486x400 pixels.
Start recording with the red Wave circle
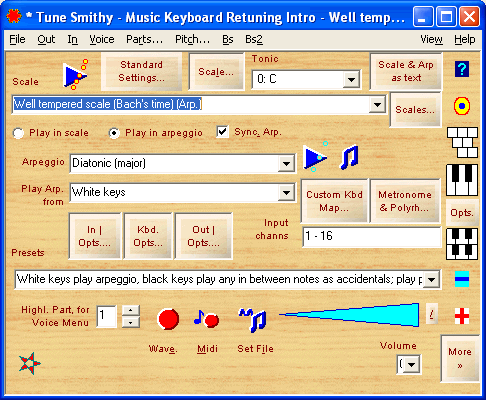pyautogui.click(x=168, y=319)
